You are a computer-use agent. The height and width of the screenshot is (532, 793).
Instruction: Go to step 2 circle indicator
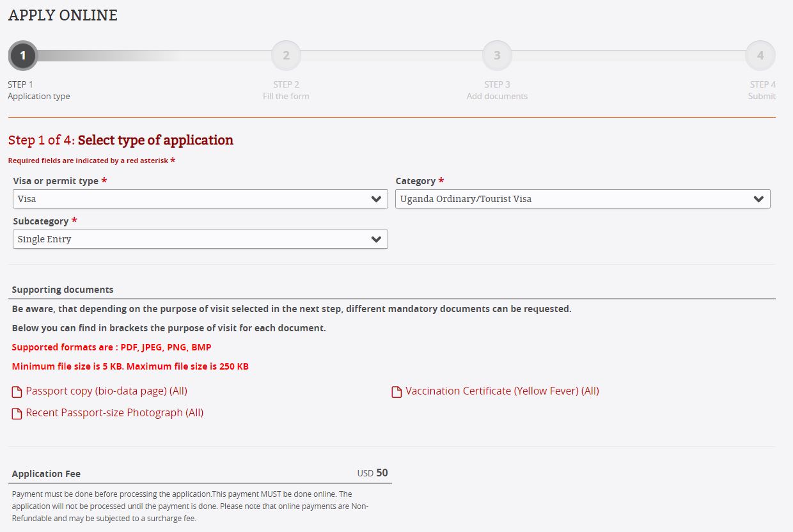point(286,56)
